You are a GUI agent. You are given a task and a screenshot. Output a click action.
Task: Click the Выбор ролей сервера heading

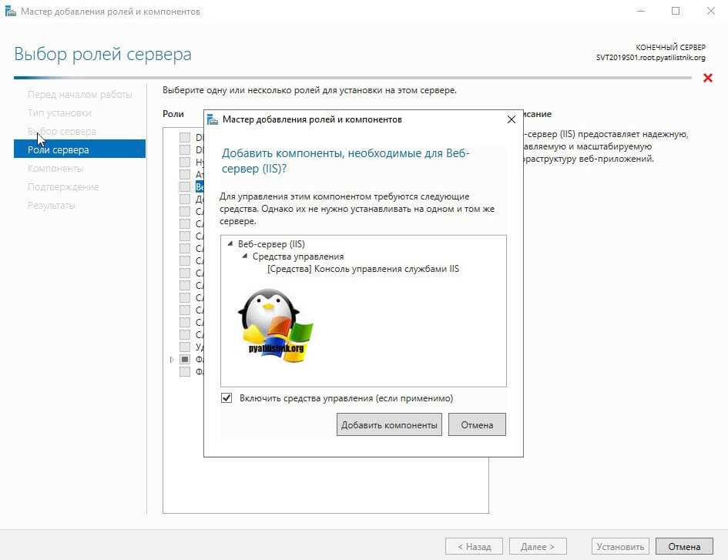(x=102, y=55)
